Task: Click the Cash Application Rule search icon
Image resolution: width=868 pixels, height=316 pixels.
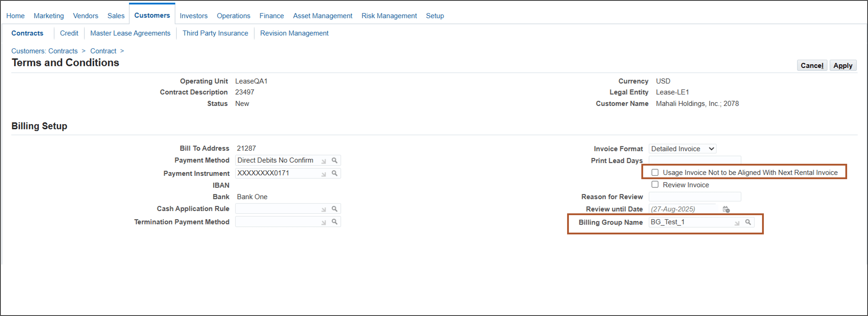Action: point(335,209)
